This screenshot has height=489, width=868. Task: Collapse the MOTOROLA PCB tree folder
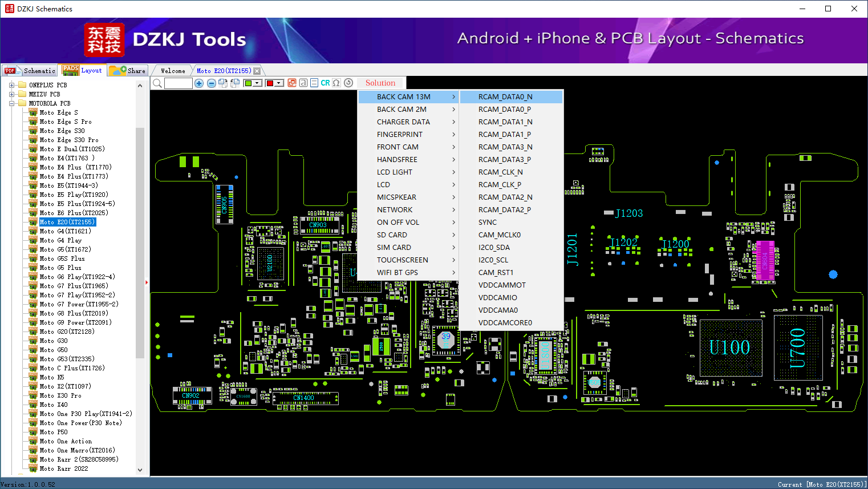(11, 103)
